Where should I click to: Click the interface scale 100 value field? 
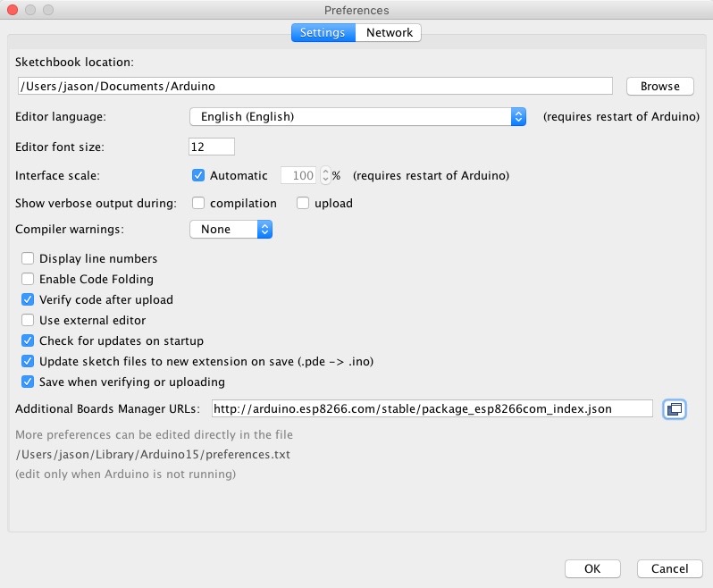pos(298,175)
